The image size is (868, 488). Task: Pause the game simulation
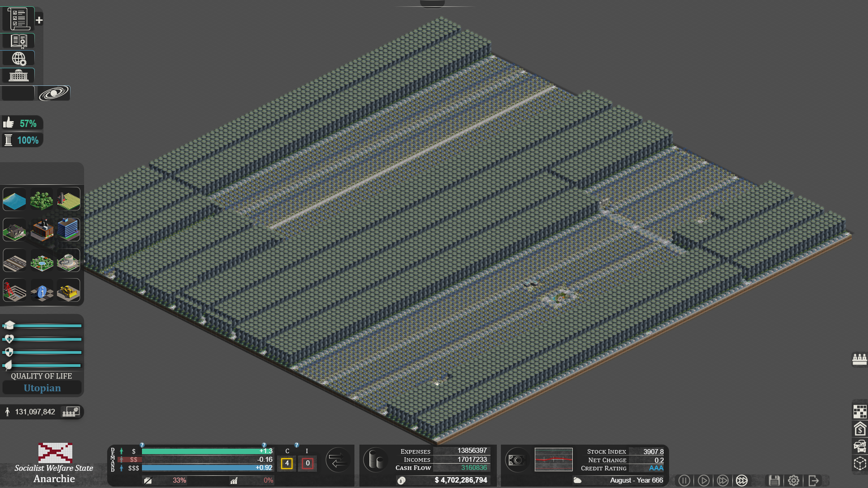pos(684,480)
